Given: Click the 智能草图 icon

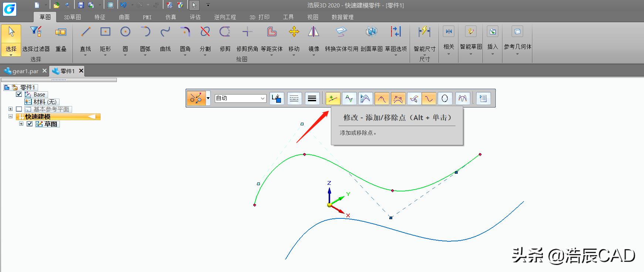Looking at the screenshot, I should 471,31.
